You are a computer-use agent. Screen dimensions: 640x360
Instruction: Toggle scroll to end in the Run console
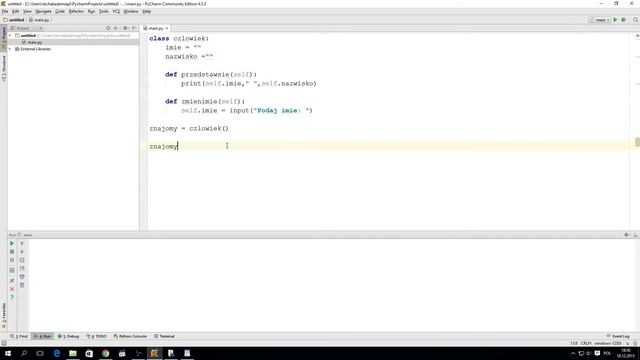click(x=22, y=268)
